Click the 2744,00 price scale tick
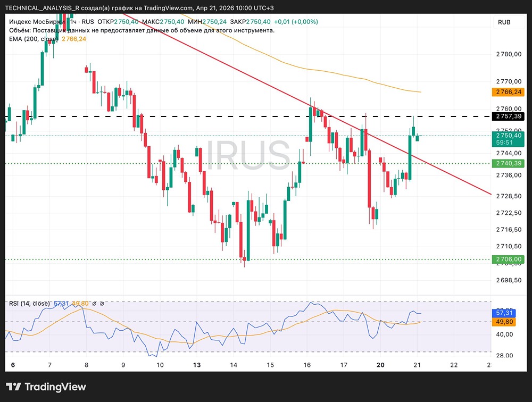 tap(509, 153)
